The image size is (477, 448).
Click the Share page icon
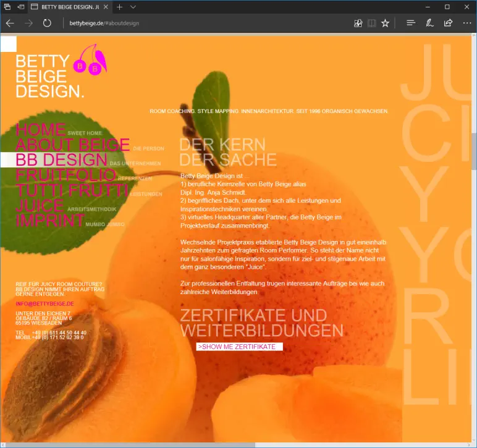point(448,23)
